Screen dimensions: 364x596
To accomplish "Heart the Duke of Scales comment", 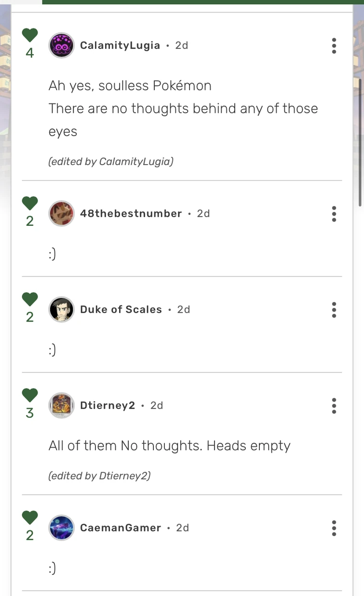I will [30, 299].
